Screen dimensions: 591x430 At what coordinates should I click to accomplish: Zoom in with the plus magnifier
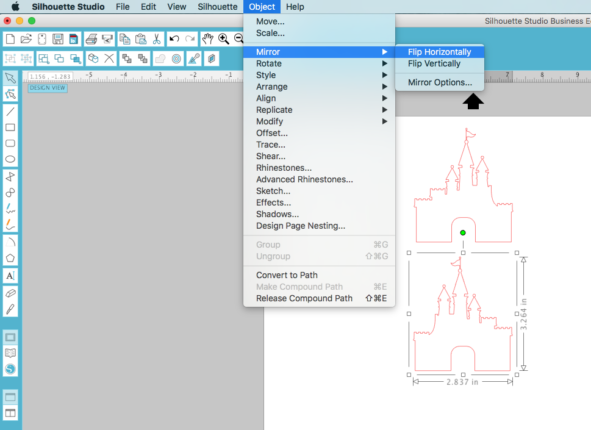pyautogui.click(x=224, y=39)
